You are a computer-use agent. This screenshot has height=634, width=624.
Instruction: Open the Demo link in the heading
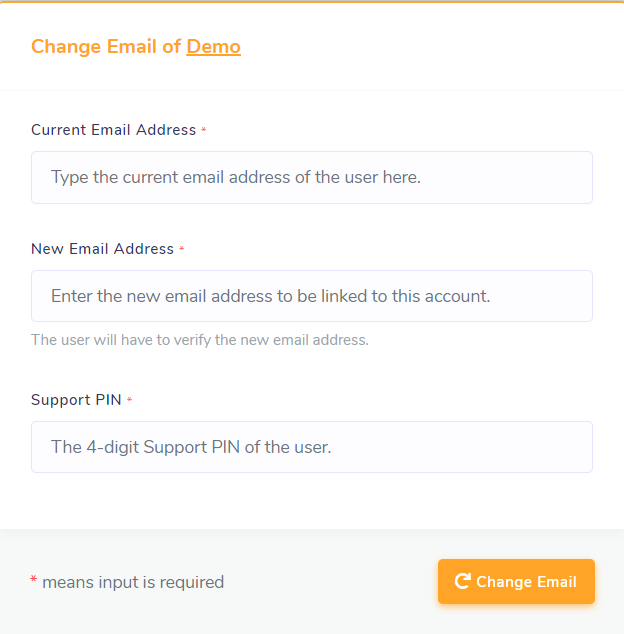tap(214, 46)
